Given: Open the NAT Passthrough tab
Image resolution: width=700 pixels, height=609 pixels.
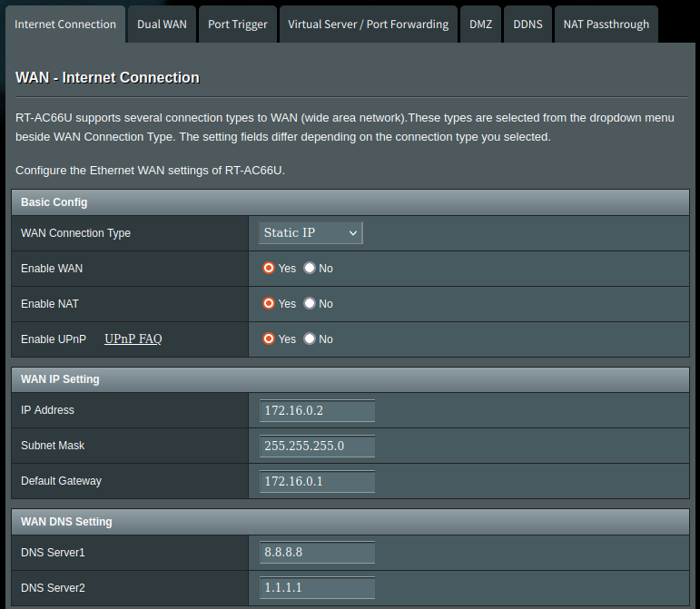Looking at the screenshot, I should [606, 25].
